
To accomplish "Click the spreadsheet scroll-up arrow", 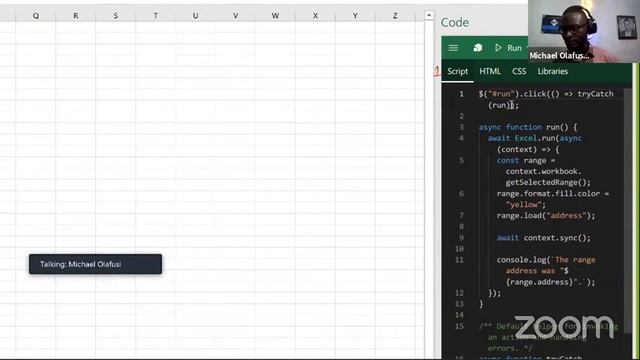I will (x=429, y=16).
